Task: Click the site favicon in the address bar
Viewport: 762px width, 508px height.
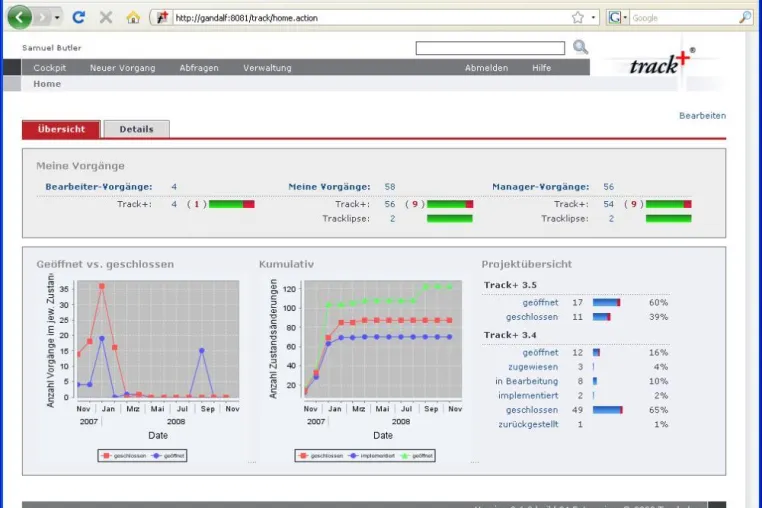Action: click(x=162, y=18)
